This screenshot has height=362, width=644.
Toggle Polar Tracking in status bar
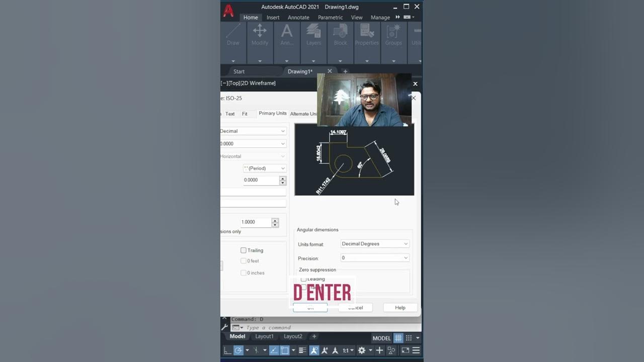[x=238, y=350]
